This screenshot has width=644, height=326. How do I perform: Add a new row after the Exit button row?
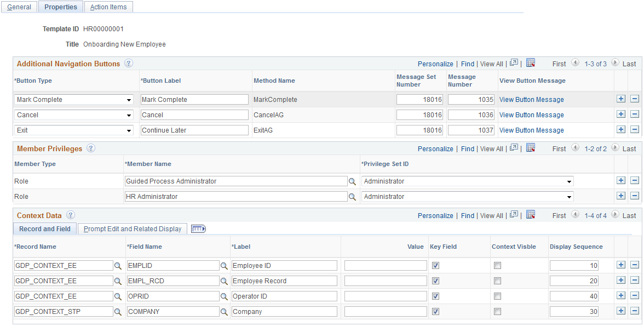[621, 129]
